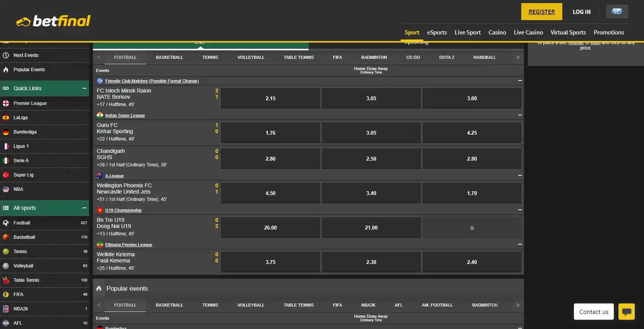Open the live chat bubble icon
The width and height of the screenshot is (644, 329).
tap(626, 312)
